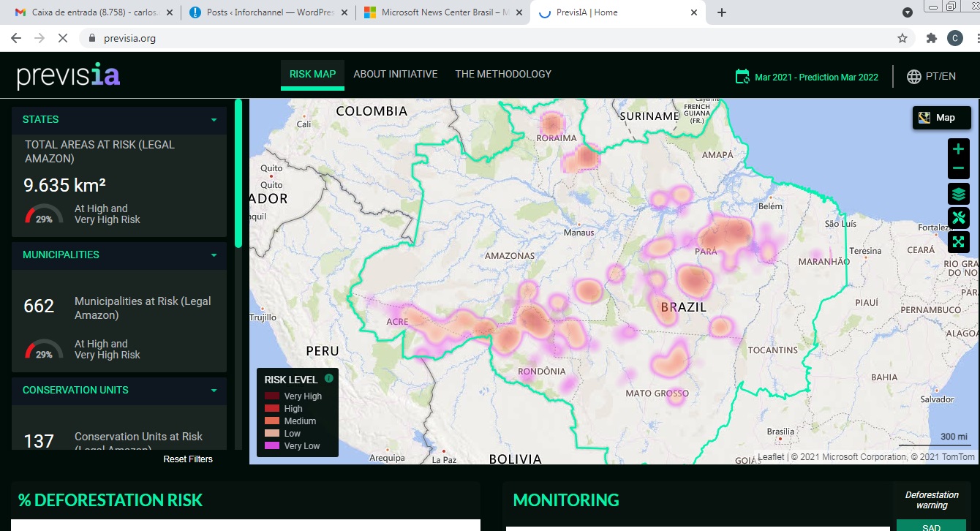Zoom in on the risk map
This screenshot has height=531, width=980.
point(958,149)
